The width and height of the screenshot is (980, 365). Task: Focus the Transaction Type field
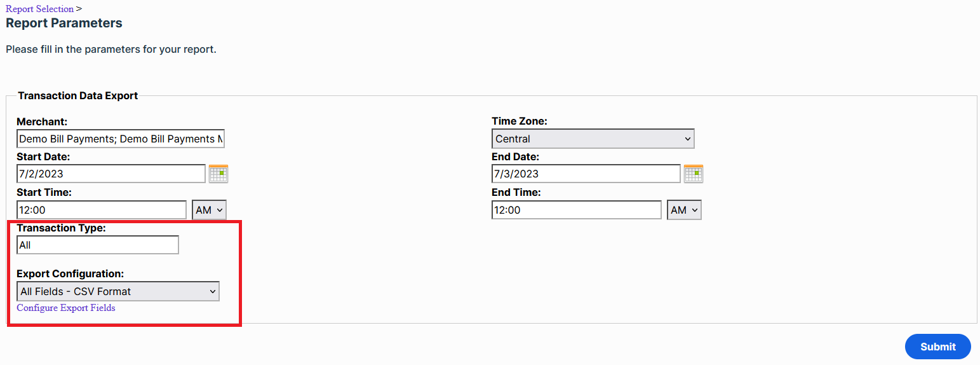click(98, 245)
